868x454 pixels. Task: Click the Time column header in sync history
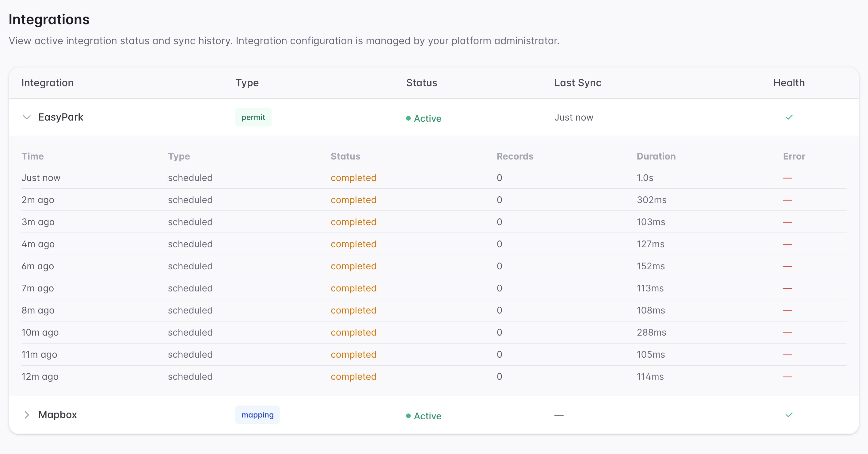point(33,156)
